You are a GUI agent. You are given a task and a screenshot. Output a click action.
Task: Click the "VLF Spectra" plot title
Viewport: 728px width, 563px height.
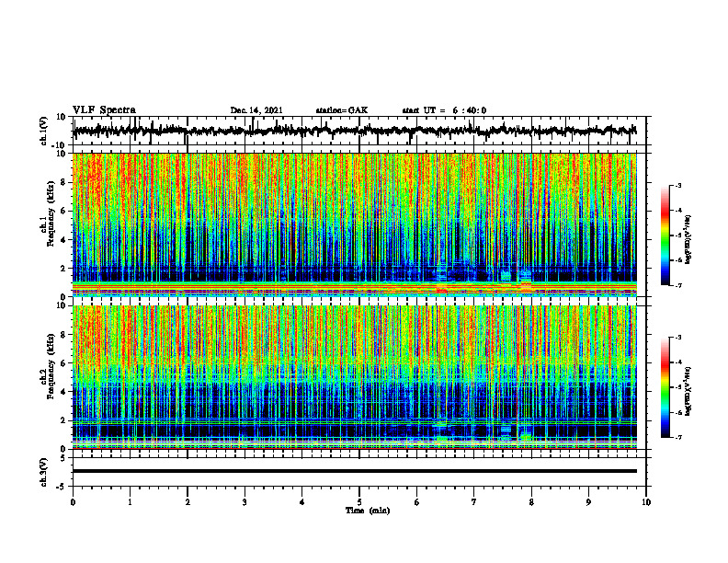point(104,110)
